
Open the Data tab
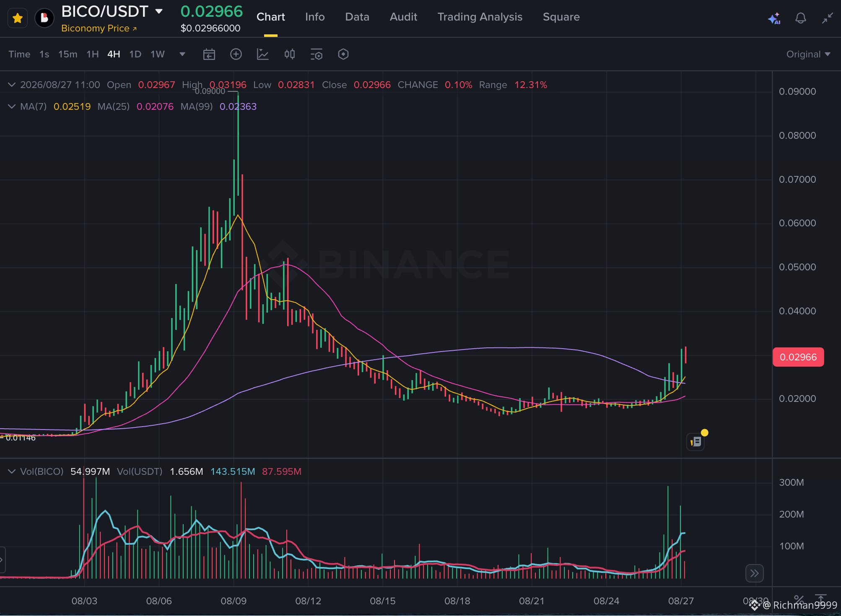(x=357, y=17)
